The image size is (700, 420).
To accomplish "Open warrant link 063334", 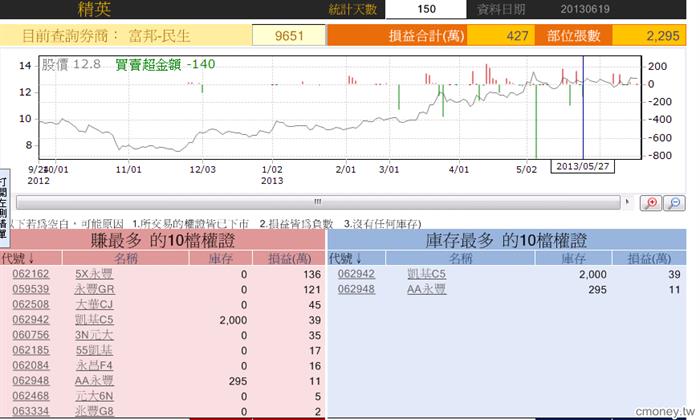I will (31, 411).
